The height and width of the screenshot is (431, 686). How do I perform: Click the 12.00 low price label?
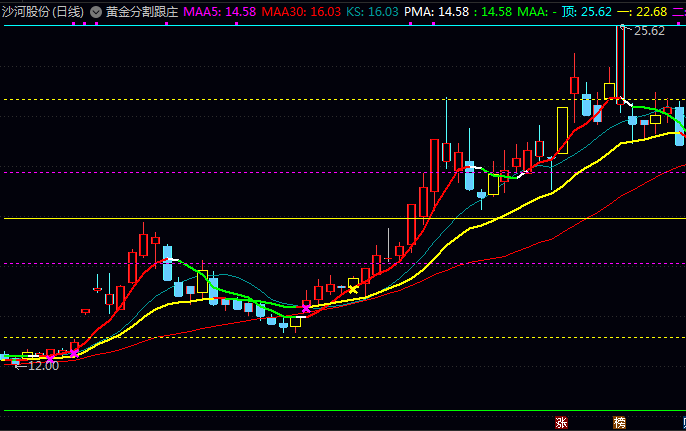43,366
